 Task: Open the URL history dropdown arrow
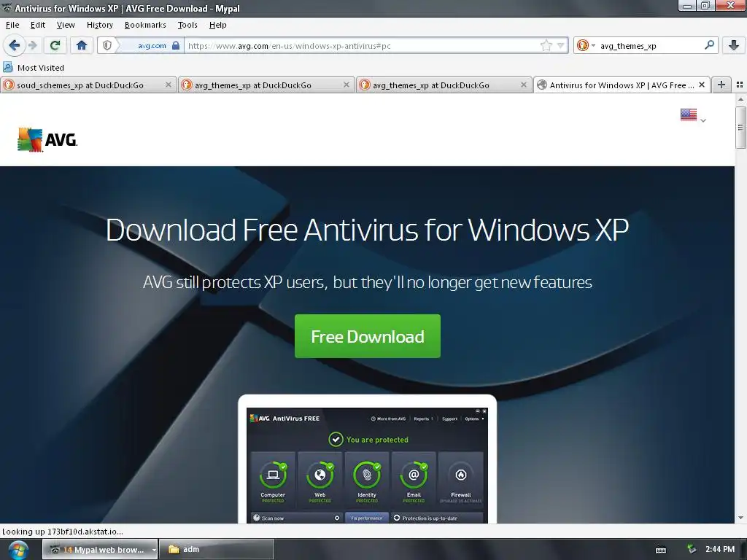click(561, 46)
